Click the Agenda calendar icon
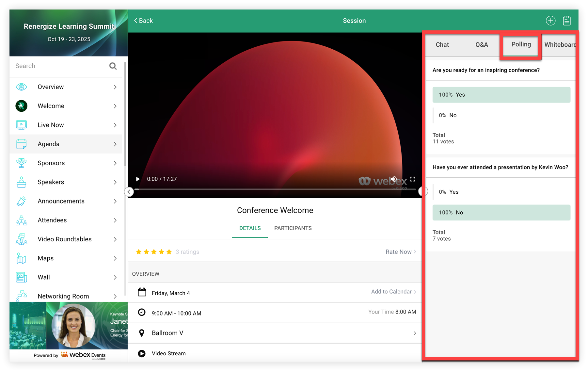The width and height of the screenshot is (588, 372). click(22, 144)
